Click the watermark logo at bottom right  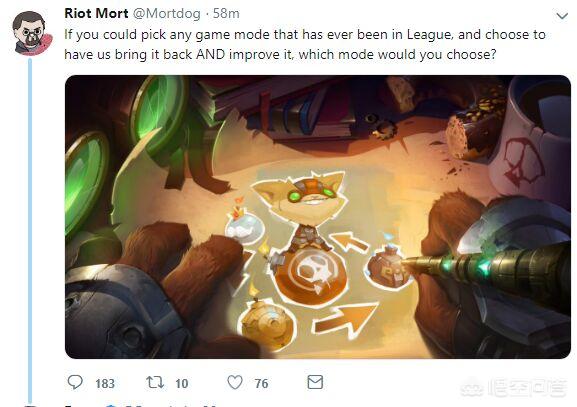pyautogui.click(x=514, y=387)
